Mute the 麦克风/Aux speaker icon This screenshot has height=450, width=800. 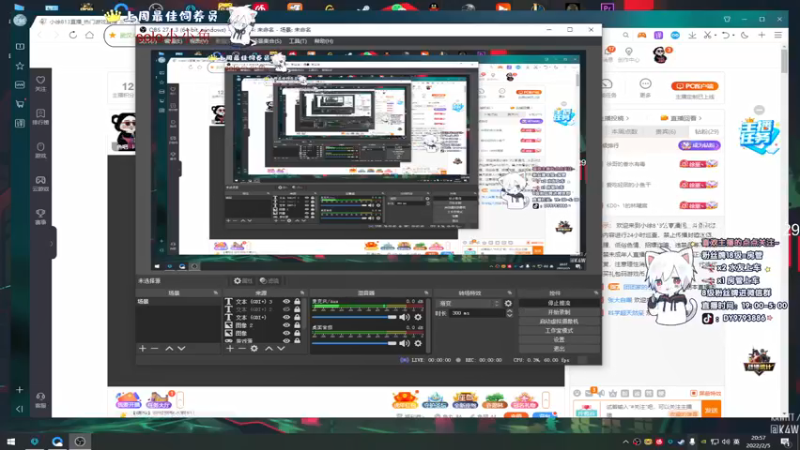[405, 317]
